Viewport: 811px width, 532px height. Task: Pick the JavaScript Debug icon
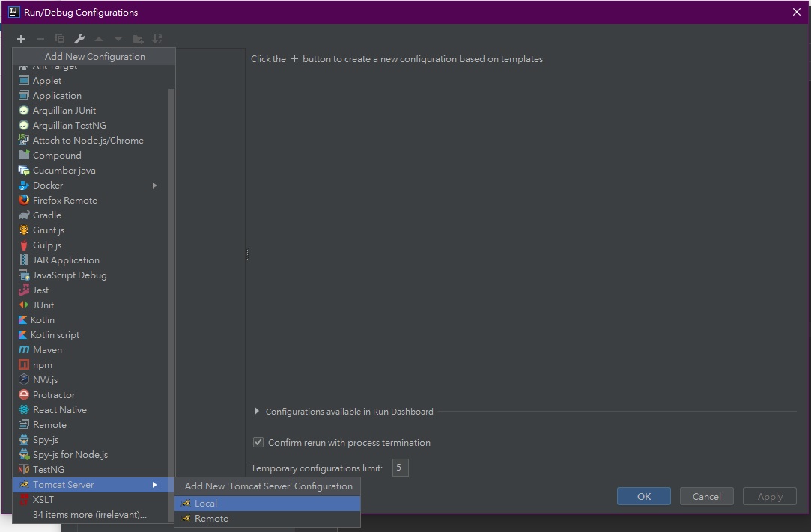pos(24,275)
